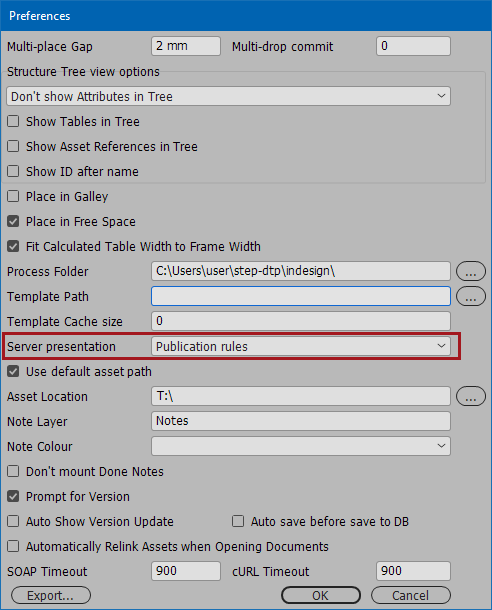Confirm preferences with OK button
This screenshot has width=492, height=610.
(320, 596)
